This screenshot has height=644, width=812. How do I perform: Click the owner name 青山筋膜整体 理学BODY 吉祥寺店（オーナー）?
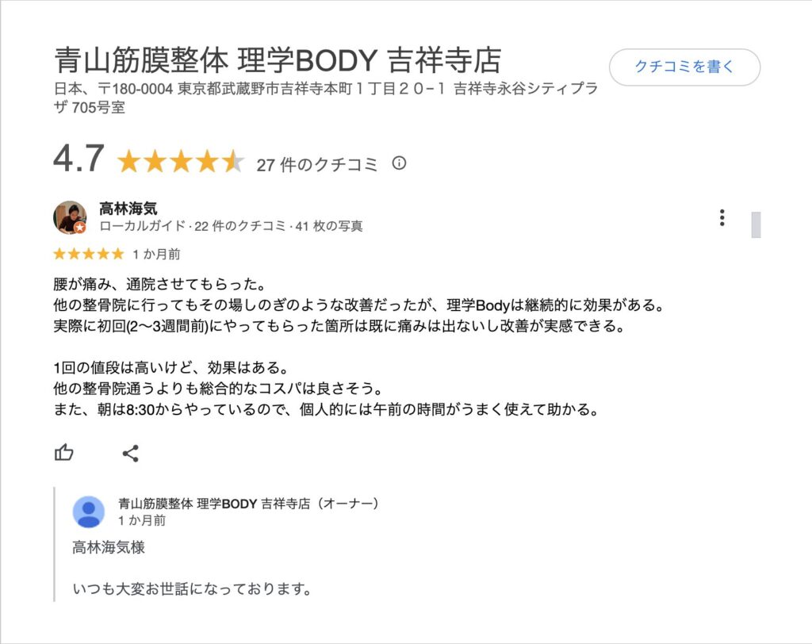(x=248, y=503)
